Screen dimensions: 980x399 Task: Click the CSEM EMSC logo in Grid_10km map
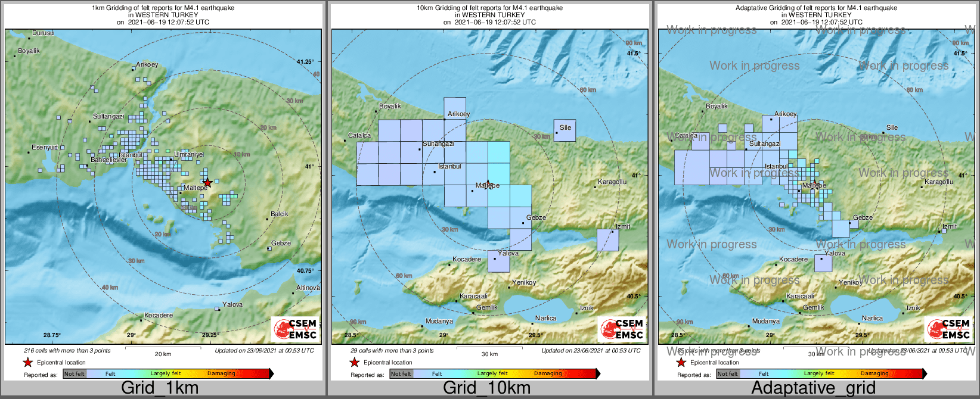coord(622,329)
